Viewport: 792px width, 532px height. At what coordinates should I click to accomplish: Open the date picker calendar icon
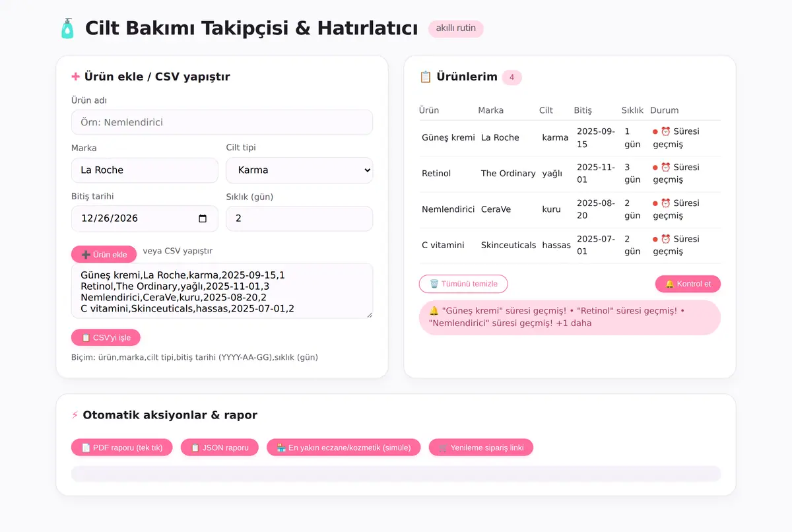[203, 218]
